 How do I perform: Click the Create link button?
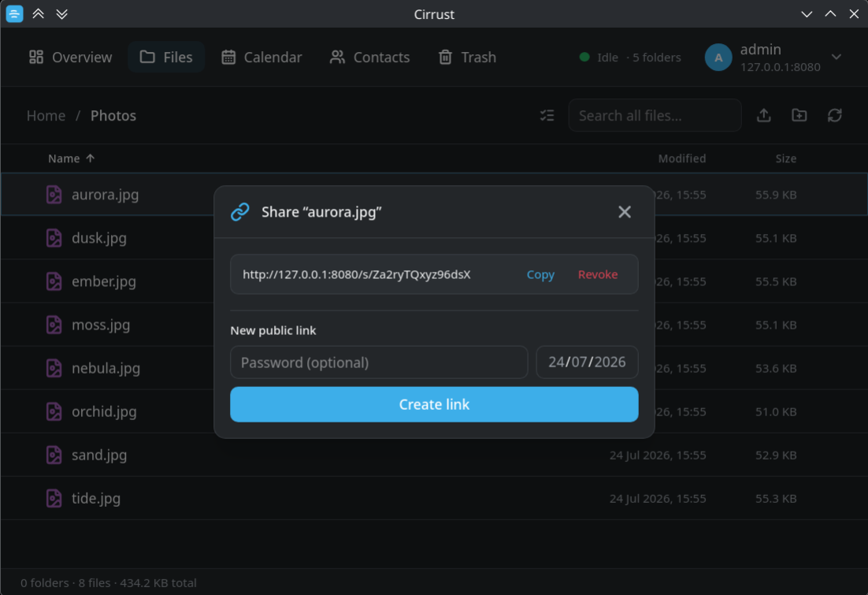[x=434, y=404]
